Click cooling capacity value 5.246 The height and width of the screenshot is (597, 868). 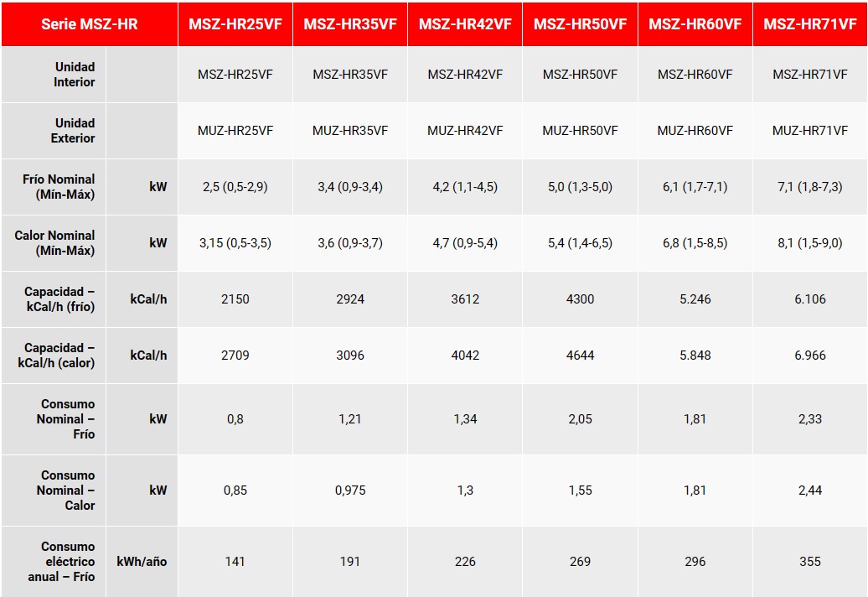695,299
